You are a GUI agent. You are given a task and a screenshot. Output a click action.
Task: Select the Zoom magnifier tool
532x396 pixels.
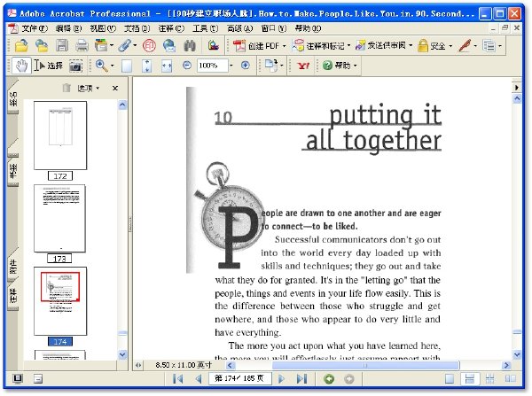101,65
